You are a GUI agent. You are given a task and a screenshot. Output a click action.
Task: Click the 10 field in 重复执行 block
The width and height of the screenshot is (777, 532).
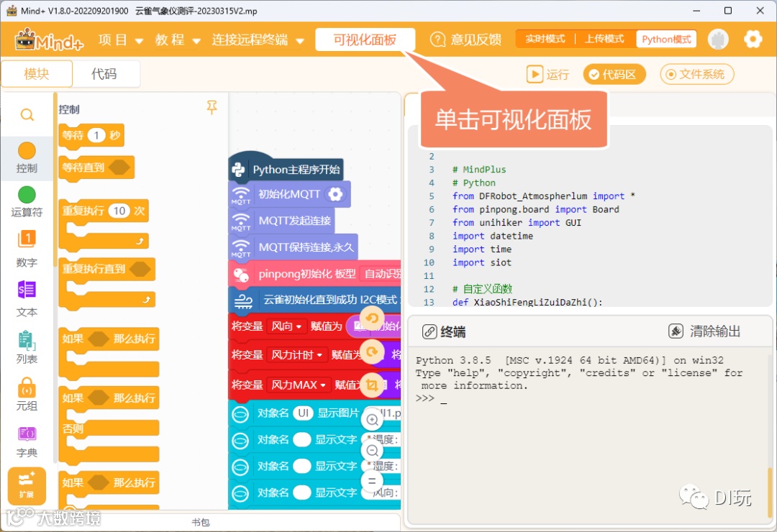click(119, 211)
